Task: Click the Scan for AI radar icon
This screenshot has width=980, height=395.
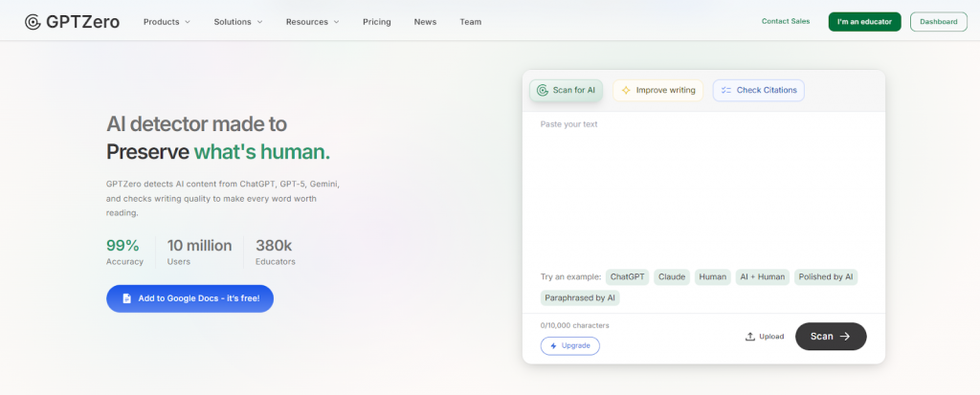Action: pos(543,90)
